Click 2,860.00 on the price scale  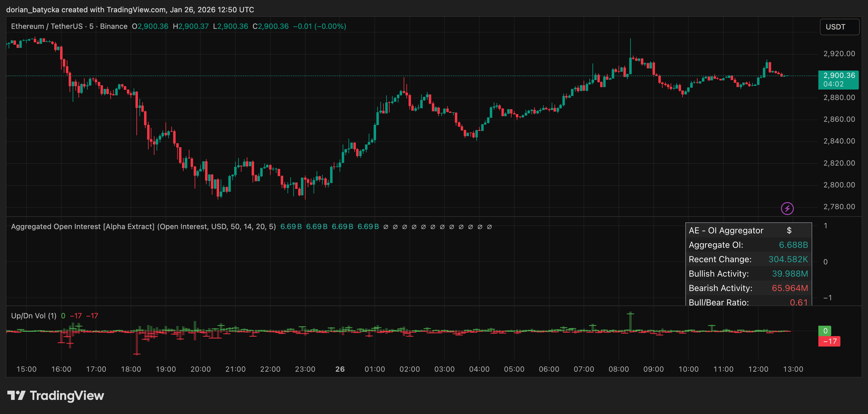pos(839,119)
